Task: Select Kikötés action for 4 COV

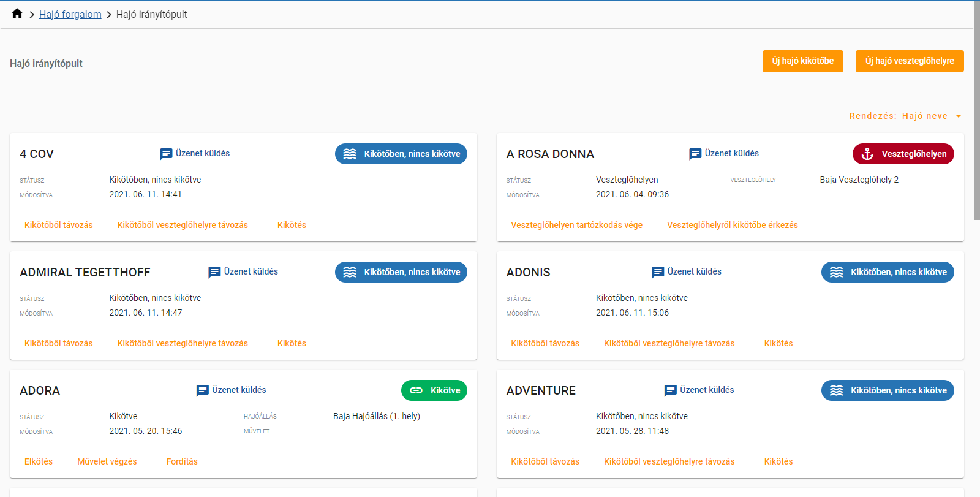Action: click(x=292, y=225)
